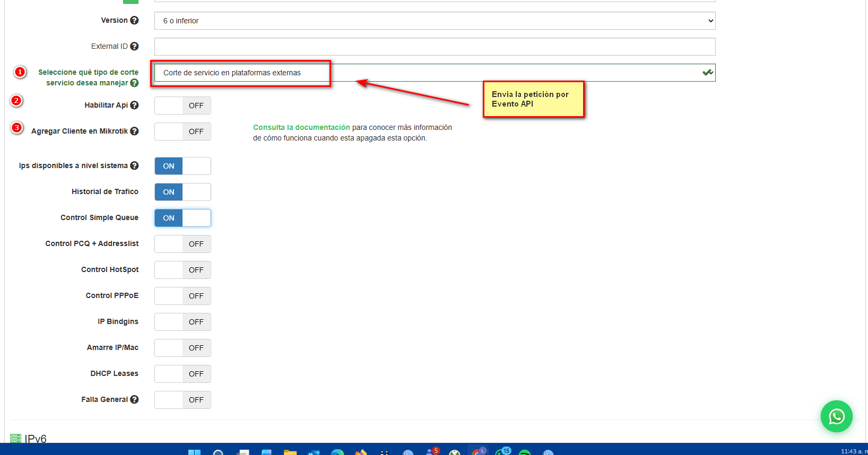Click help icon next to Version

coord(134,20)
